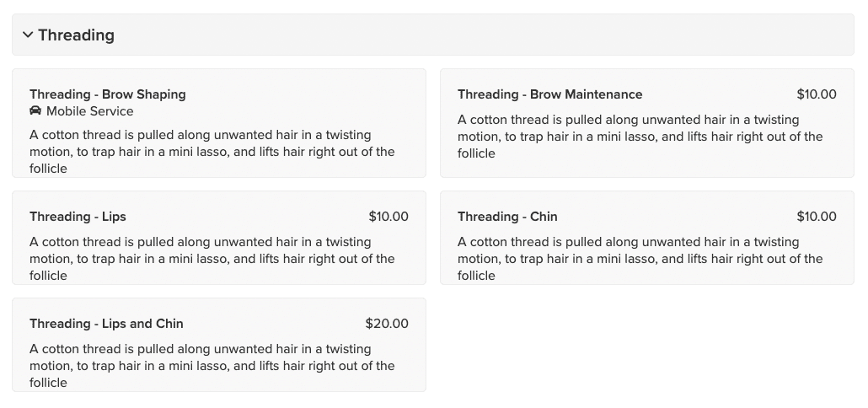The height and width of the screenshot is (408, 868).
Task: Click the Threading category heading text
Action: pos(77,35)
